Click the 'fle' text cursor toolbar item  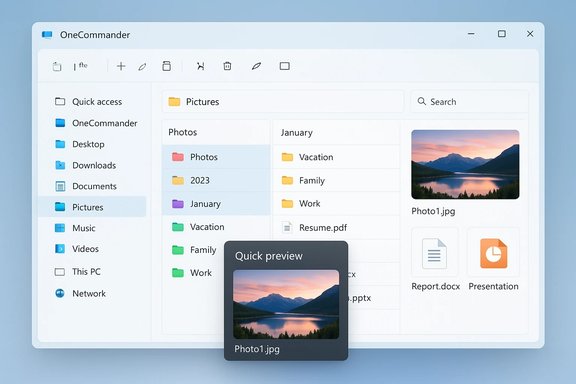pos(80,66)
